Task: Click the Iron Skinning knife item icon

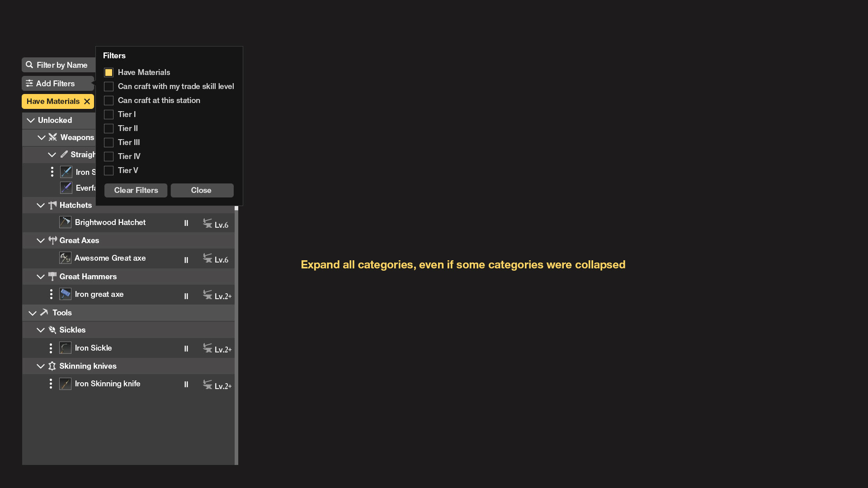Action: tap(65, 384)
